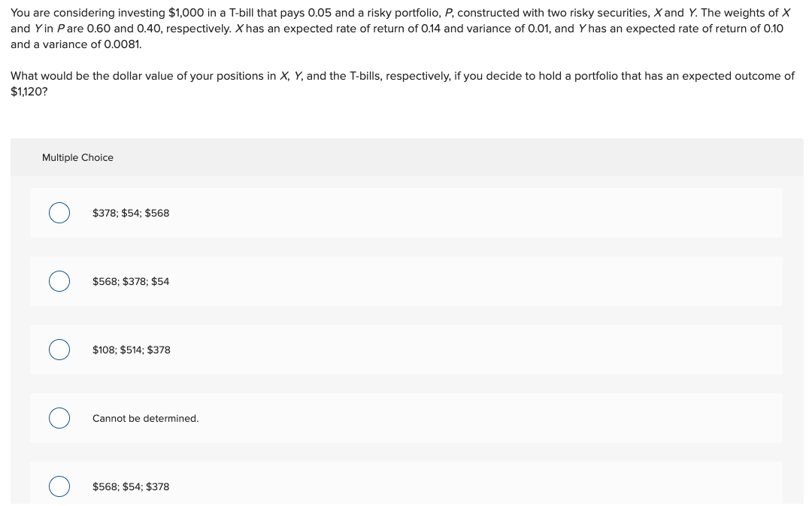Select the radio button for "$108; $514; $378"

pyautogui.click(x=59, y=350)
